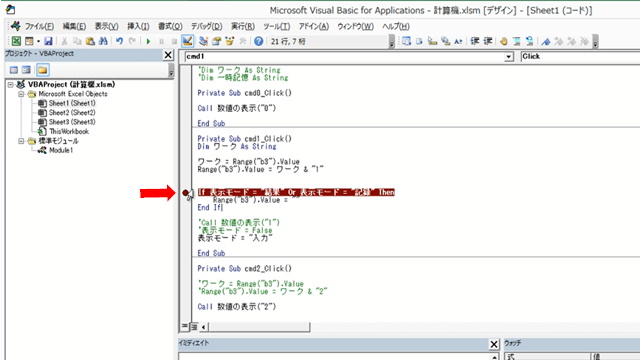Click the View Microsoft Excel icon
640x360 pixels.
(x=16, y=41)
